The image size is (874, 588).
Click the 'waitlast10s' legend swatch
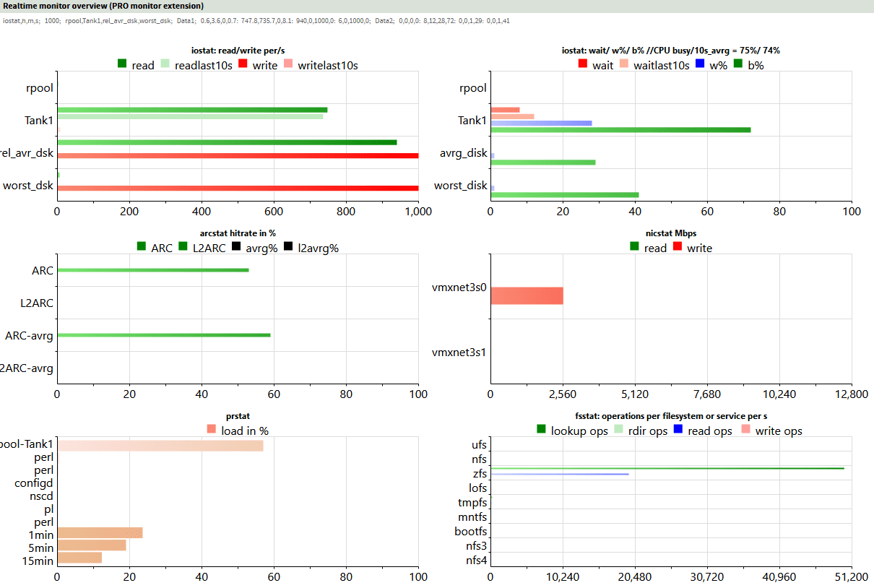[x=624, y=64]
